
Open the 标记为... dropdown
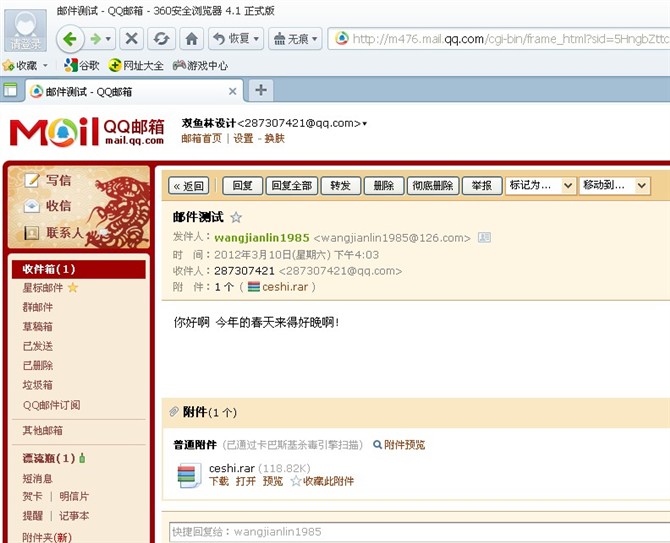pyautogui.click(x=541, y=186)
